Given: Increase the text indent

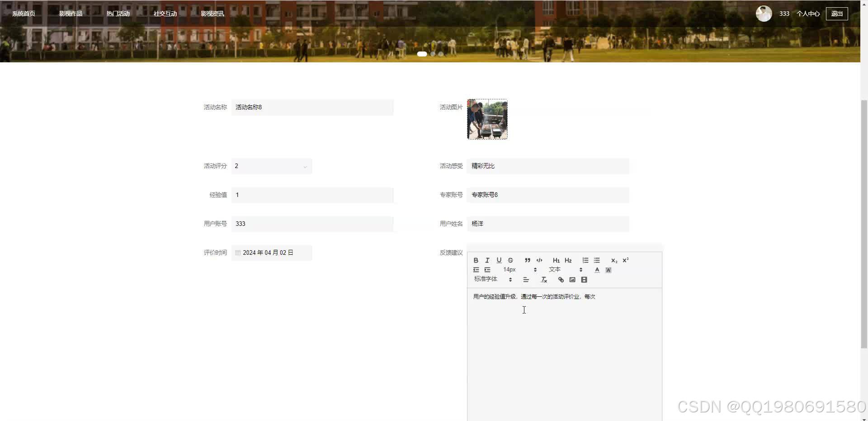Looking at the screenshot, I should pyautogui.click(x=487, y=270).
